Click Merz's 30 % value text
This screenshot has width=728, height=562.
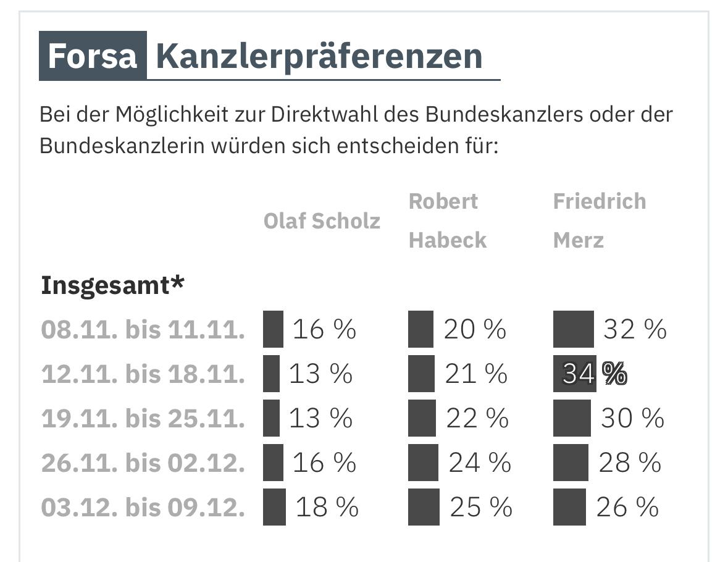click(x=632, y=418)
